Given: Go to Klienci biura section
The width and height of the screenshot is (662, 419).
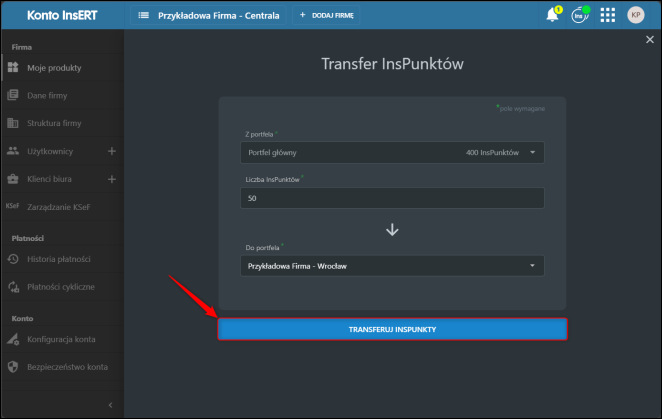Looking at the screenshot, I should pos(49,179).
